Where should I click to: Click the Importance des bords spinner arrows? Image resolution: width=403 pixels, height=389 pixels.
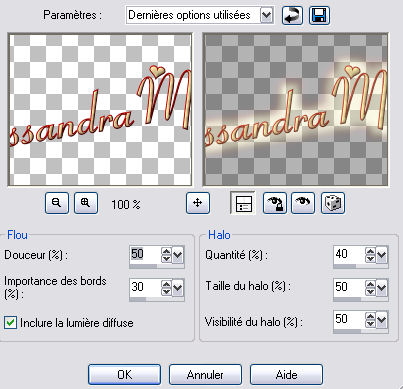pyautogui.click(x=166, y=288)
